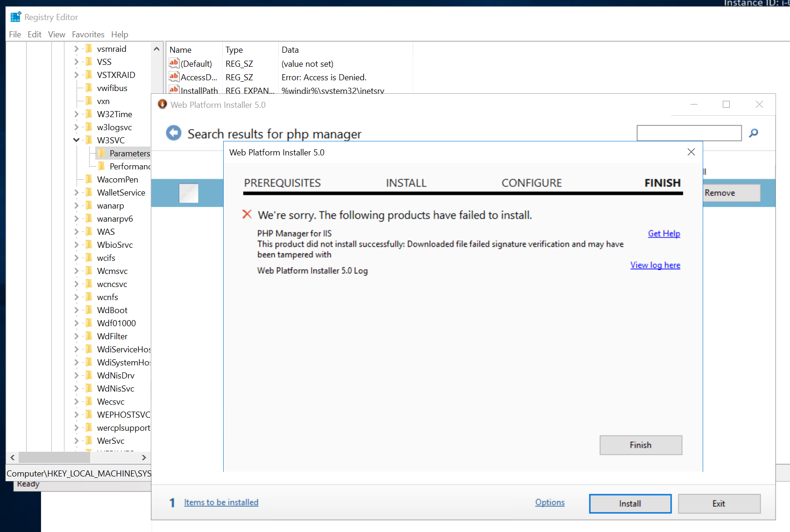Viewport: 790px width, 532px height.
Task: Click the Web Platform Installer title bar icon
Action: click(162, 104)
